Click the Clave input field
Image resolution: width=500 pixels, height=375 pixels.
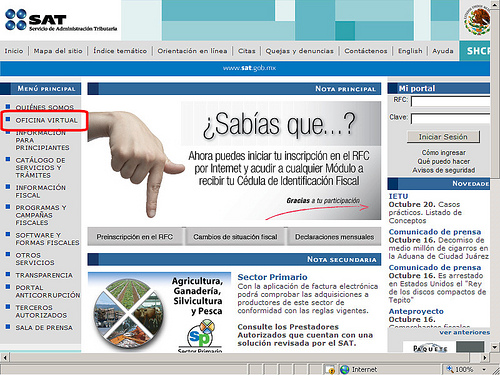coord(451,119)
